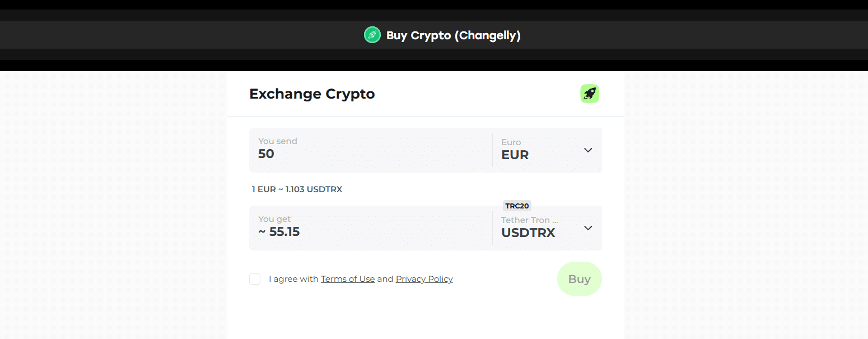Screen dimensions: 868x339
Task: Select the Buy Crypto (Changelly) header
Action: click(x=453, y=35)
